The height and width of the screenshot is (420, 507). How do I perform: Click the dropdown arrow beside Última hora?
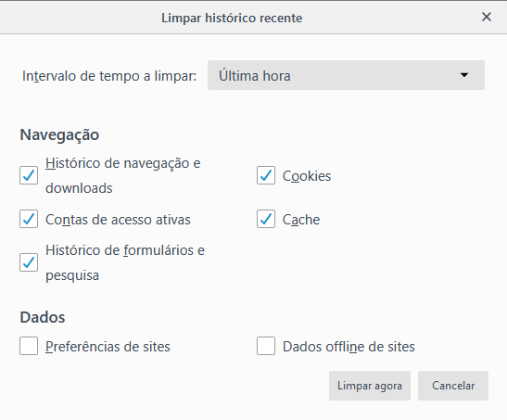[x=464, y=75]
